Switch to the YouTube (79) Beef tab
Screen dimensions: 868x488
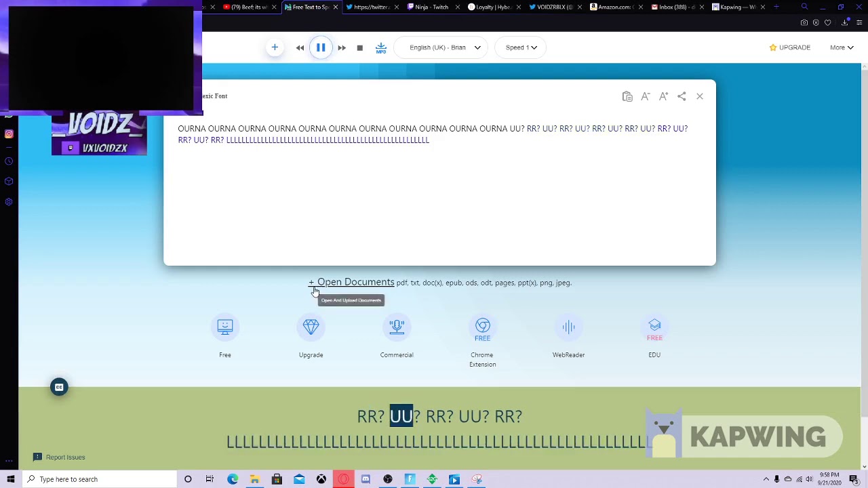248,7
